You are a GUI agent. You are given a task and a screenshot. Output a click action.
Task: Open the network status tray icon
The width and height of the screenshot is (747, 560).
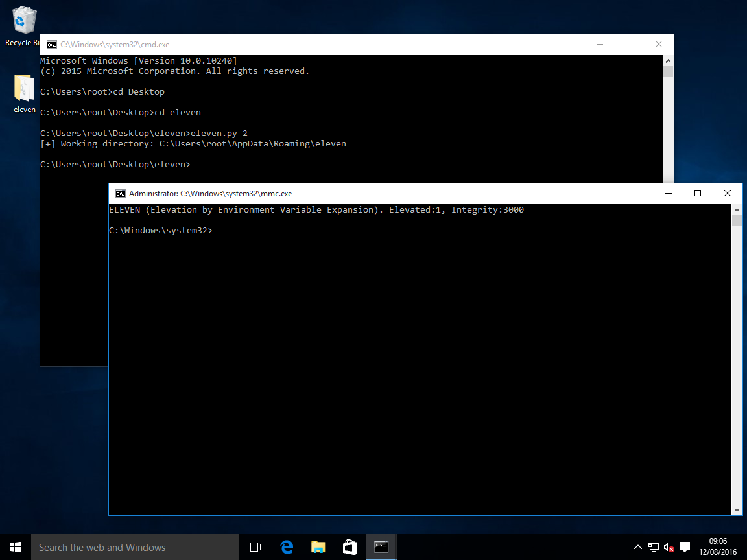[654, 547]
